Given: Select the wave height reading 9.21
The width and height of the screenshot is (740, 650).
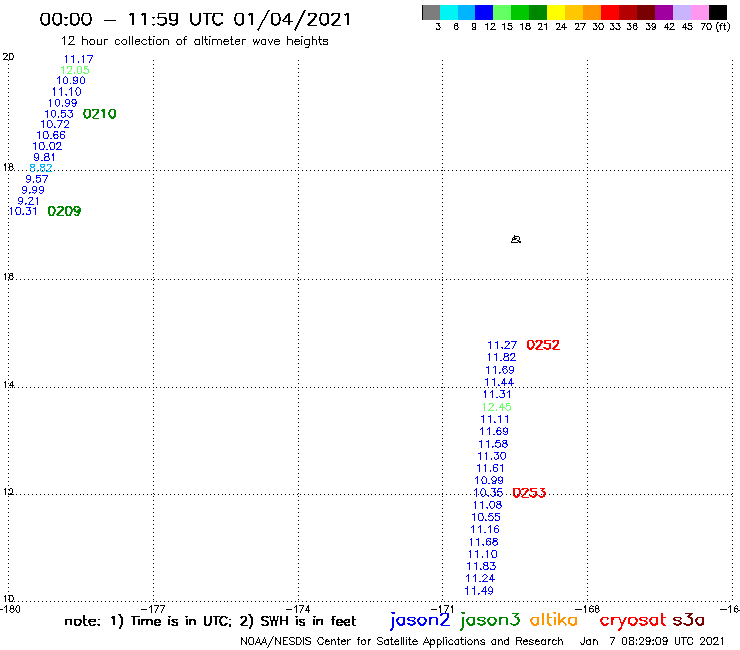Looking at the screenshot, I should [28, 201].
